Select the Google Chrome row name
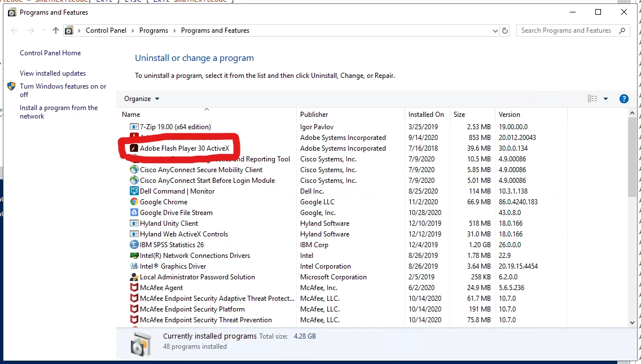Image resolution: width=641 pixels, height=364 pixels. pos(164,201)
